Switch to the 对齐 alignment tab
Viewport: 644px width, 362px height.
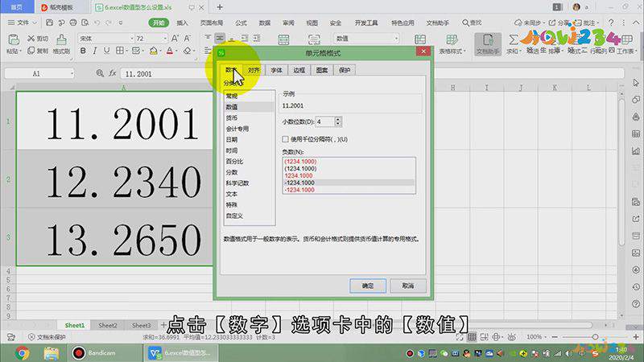coord(254,70)
